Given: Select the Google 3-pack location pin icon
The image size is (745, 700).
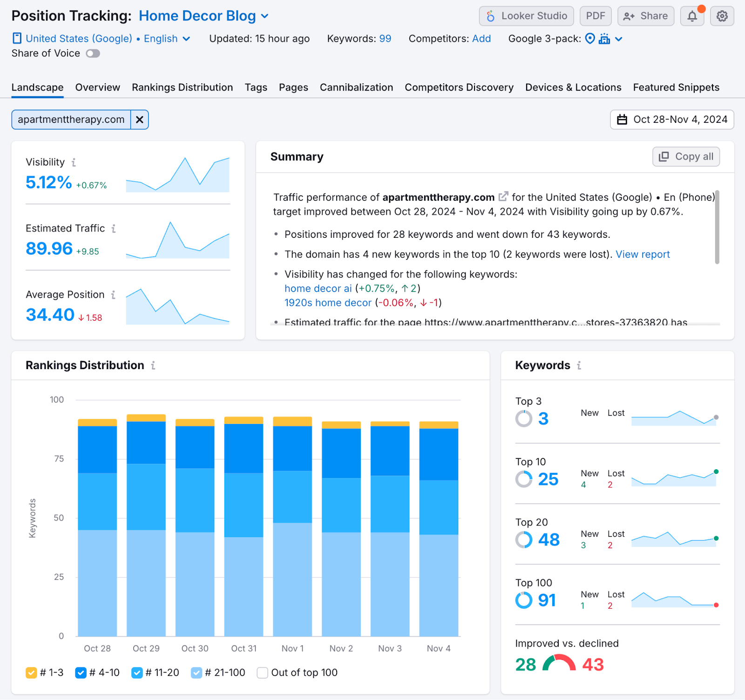Looking at the screenshot, I should tap(590, 39).
